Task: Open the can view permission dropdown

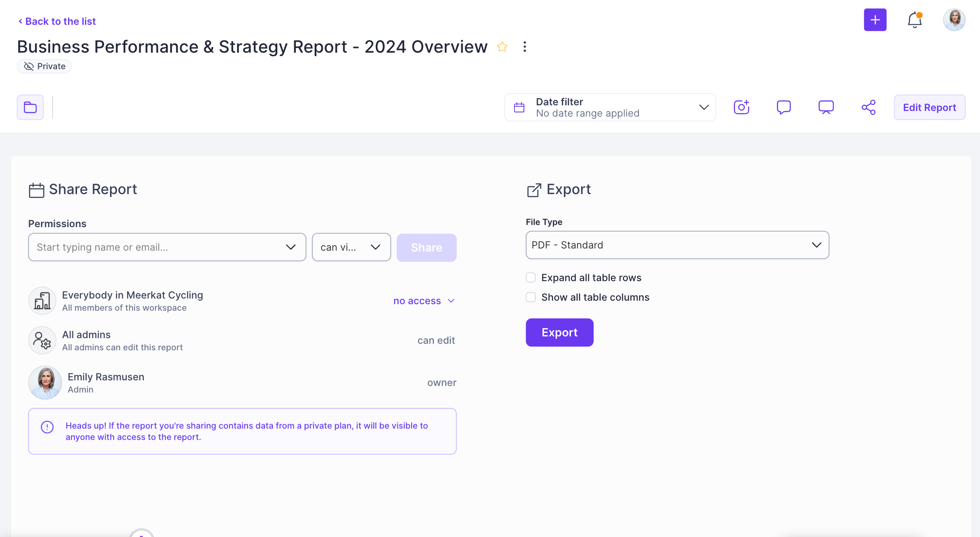Action: tap(351, 247)
